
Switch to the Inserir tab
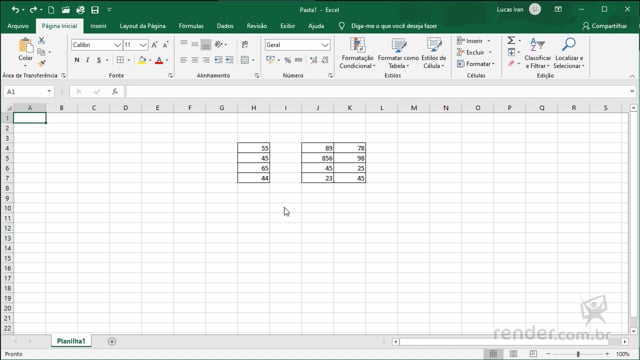[98, 26]
